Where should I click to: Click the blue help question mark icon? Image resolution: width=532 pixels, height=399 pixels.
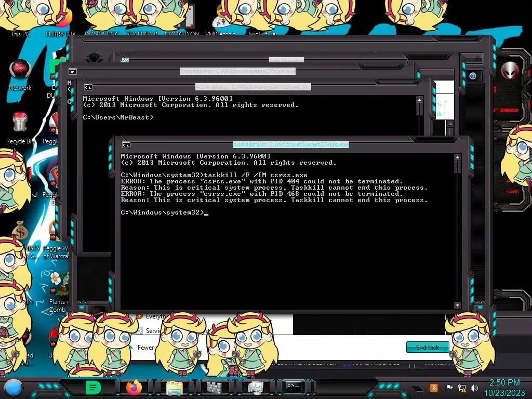473,76
